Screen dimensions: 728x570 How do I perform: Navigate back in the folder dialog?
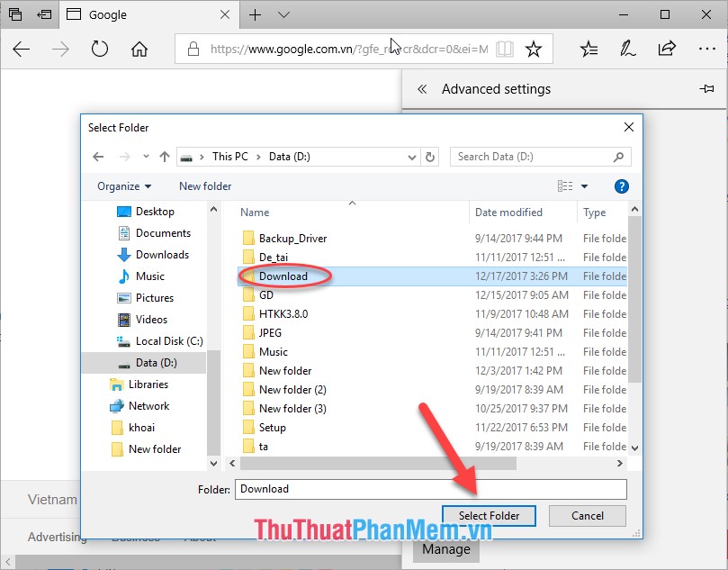tap(98, 156)
